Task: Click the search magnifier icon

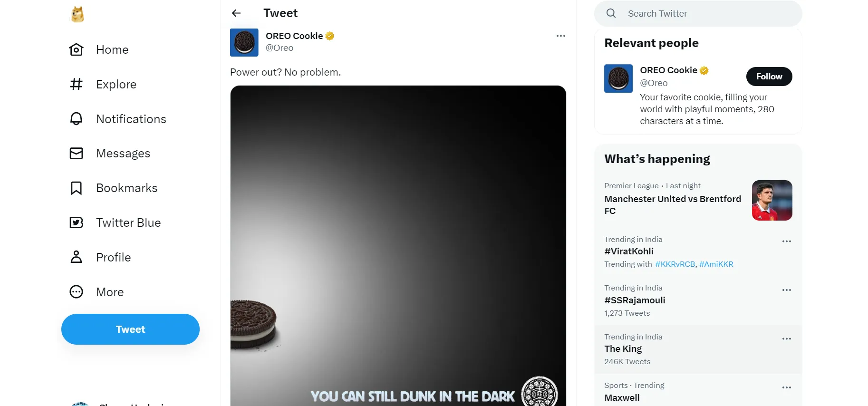Action: pyautogui.click(x=611, y=13)
